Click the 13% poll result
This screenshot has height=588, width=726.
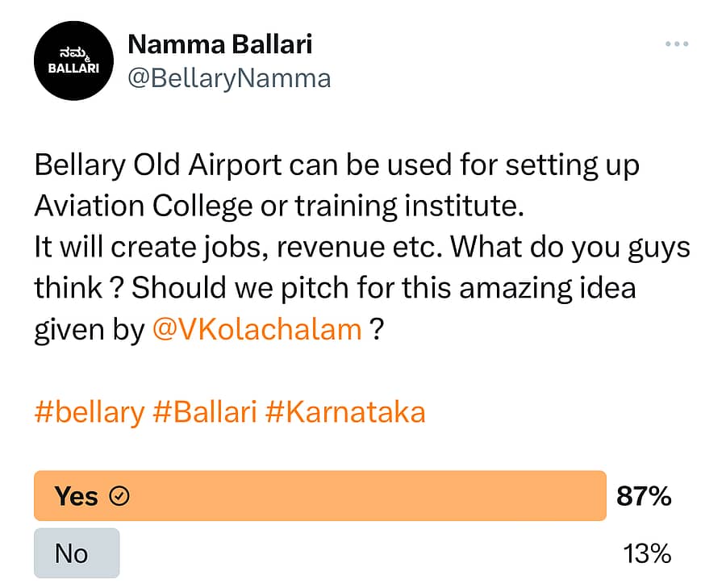tap(647, 553)
